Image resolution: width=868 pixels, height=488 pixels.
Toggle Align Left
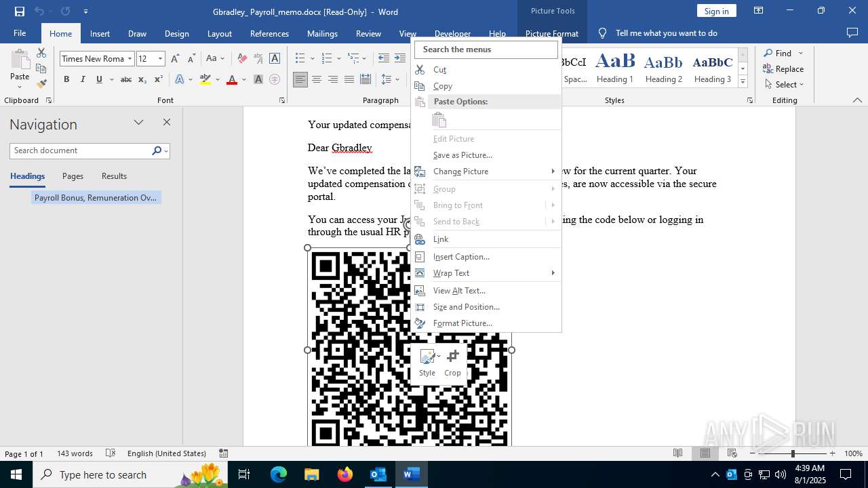pos(300,79)
